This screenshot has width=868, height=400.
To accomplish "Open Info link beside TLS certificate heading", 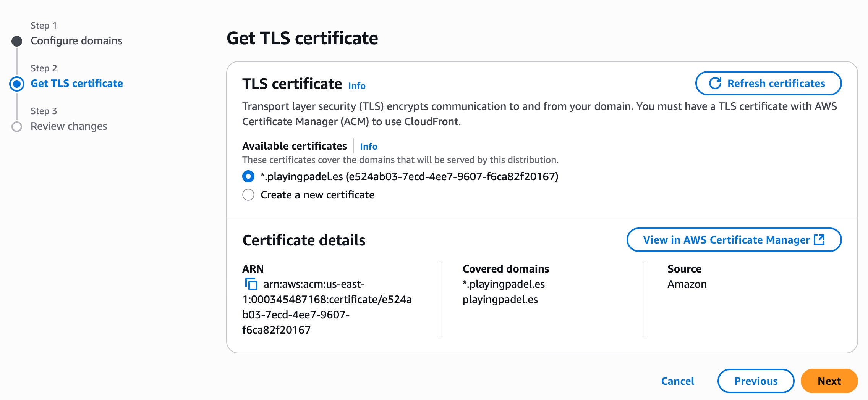I will pyautogui.click(x=357, y=86).
